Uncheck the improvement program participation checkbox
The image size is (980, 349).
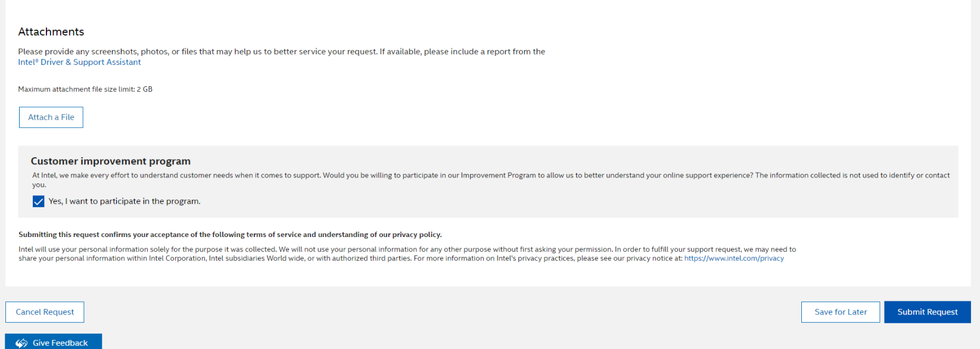[x=39, y=201]
